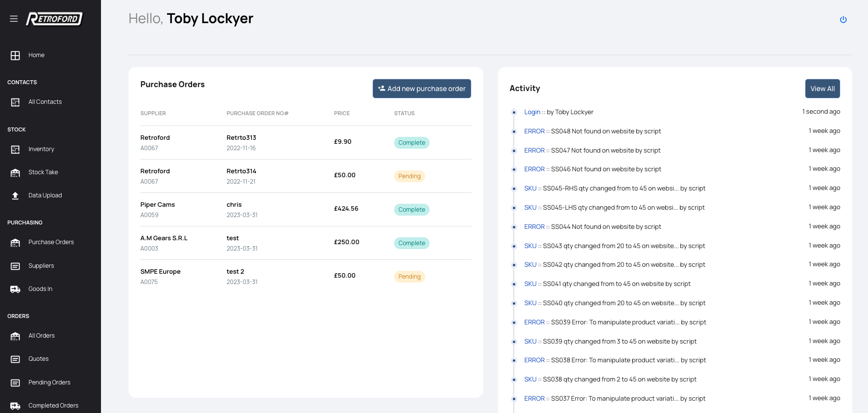Open SKU link for SS041
The image size is (868, 413).
(531, 284)
